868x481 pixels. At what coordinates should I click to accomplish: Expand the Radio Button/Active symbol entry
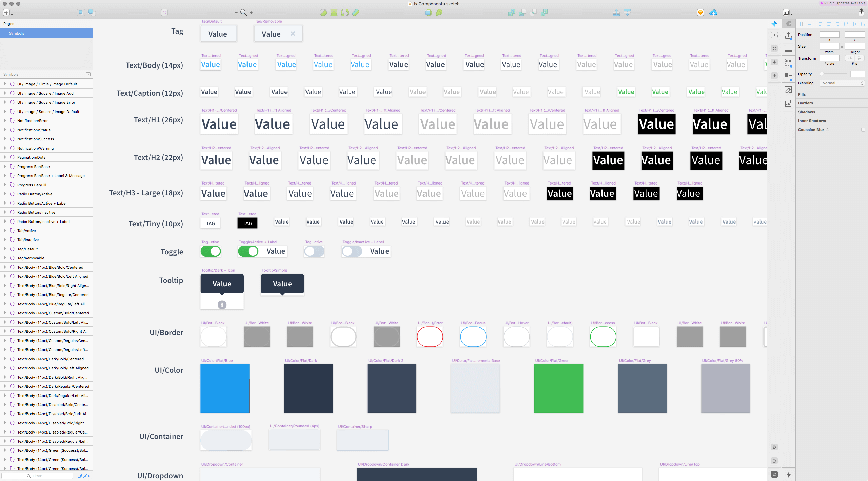(x=5, y=194)
